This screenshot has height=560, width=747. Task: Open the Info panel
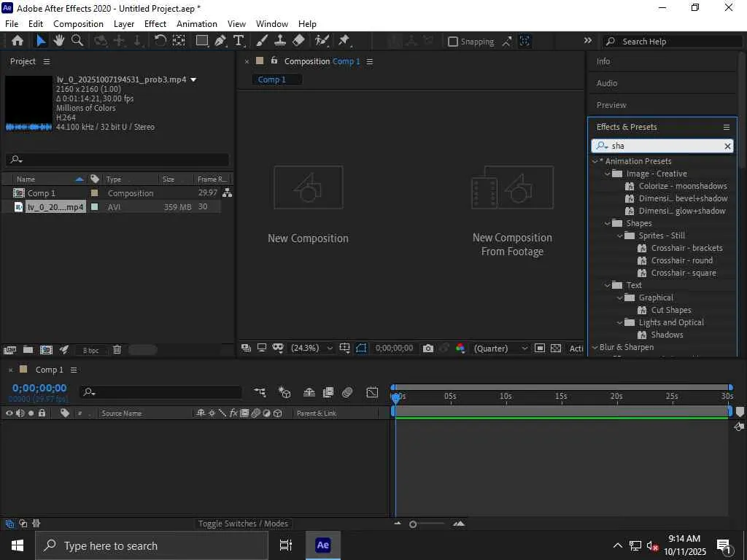tap(603, 61)
